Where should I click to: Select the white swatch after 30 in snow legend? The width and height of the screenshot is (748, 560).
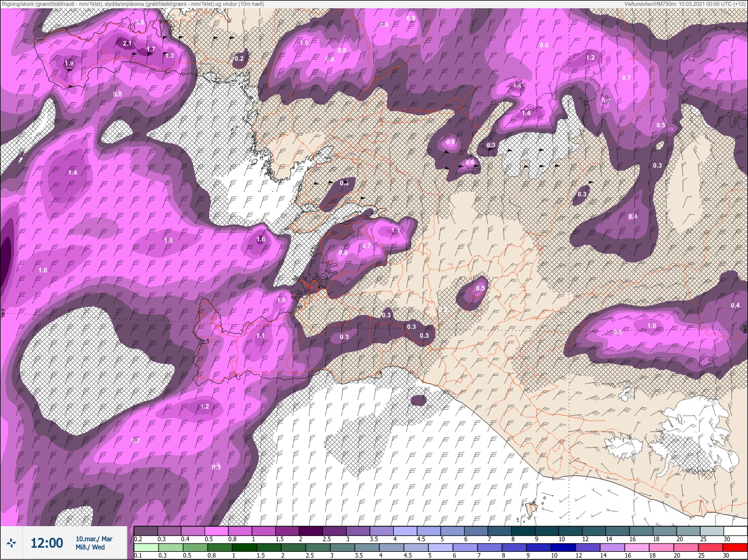point(735,531)
